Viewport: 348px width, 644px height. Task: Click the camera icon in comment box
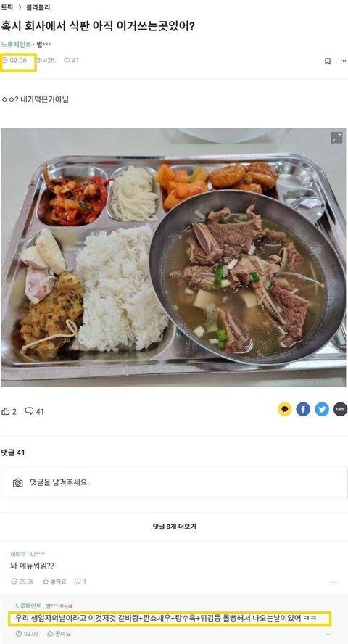[x=17, y=482]
